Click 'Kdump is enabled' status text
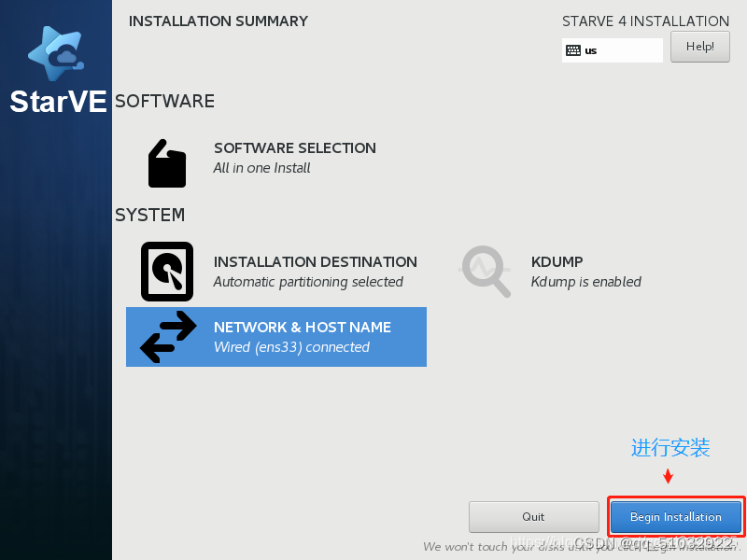 [586, 282]
